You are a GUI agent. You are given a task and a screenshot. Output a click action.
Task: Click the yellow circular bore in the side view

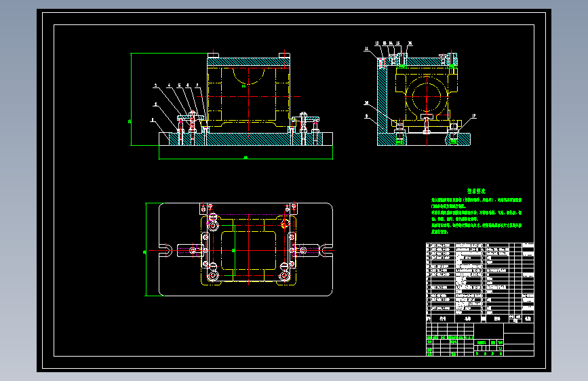427,97
